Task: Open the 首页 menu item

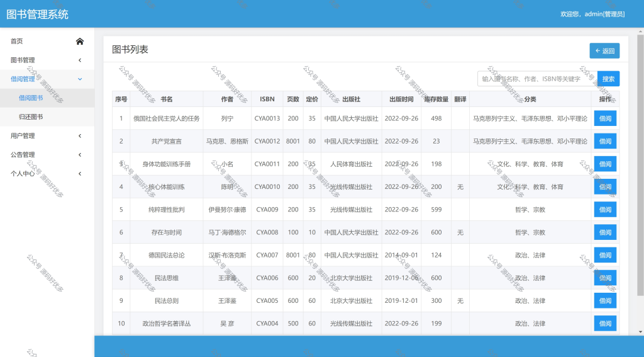Action: 47,41
